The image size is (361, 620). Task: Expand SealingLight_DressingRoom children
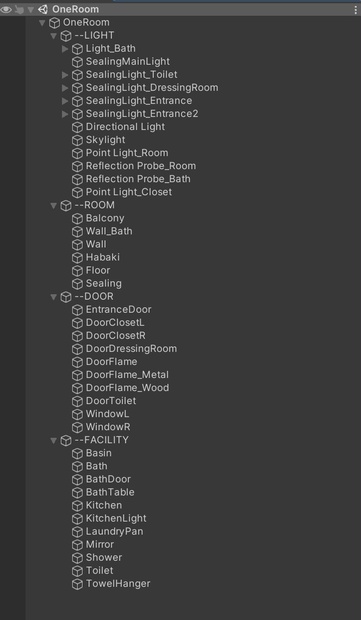pos(66,88)
